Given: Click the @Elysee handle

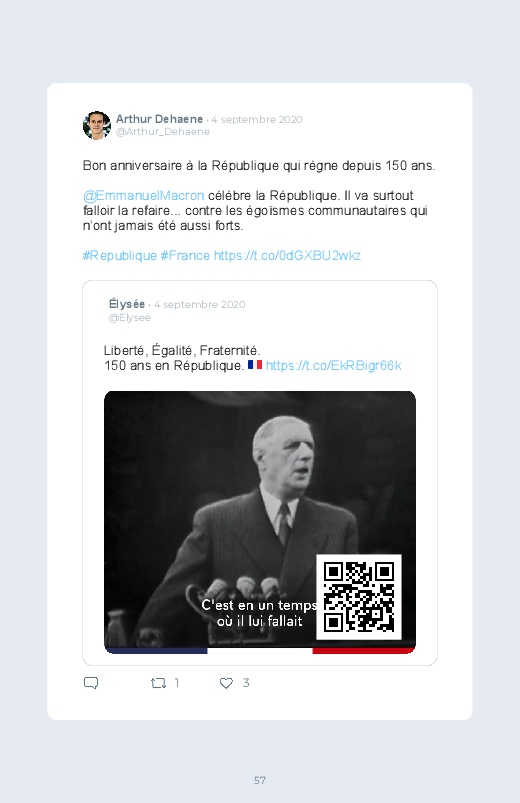Looking at the screenshot, I should [x=130, y=318].
